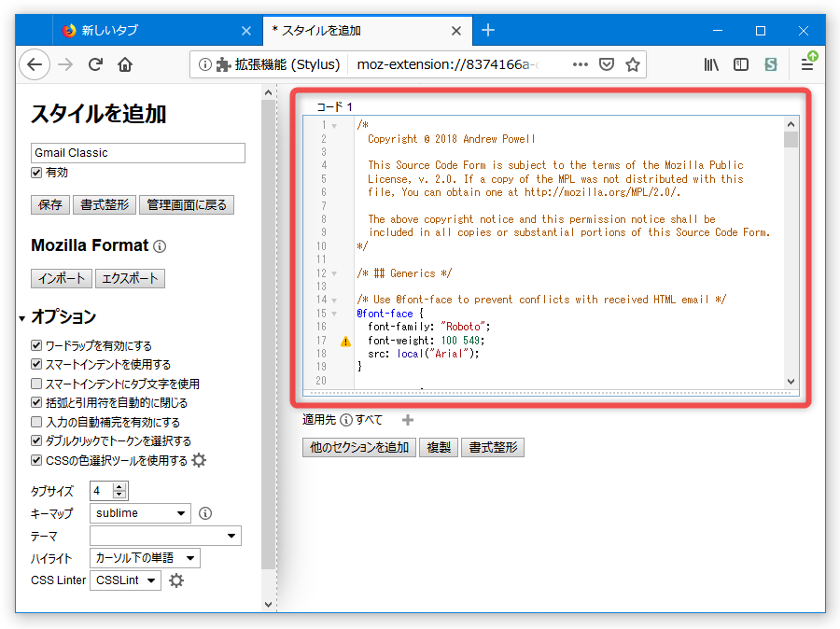Click the 複製 button
The width and height of the screenshot is (840, 629).
439,447
